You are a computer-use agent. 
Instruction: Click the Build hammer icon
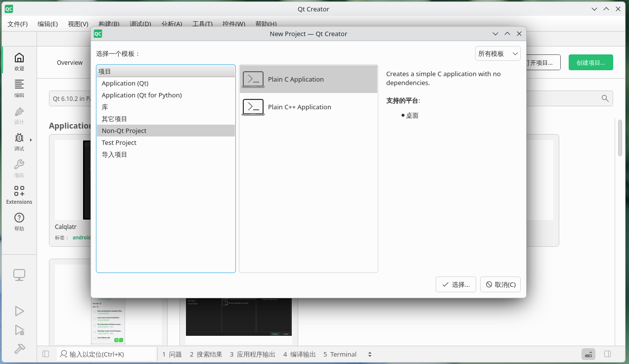click(x=19, y=349)
